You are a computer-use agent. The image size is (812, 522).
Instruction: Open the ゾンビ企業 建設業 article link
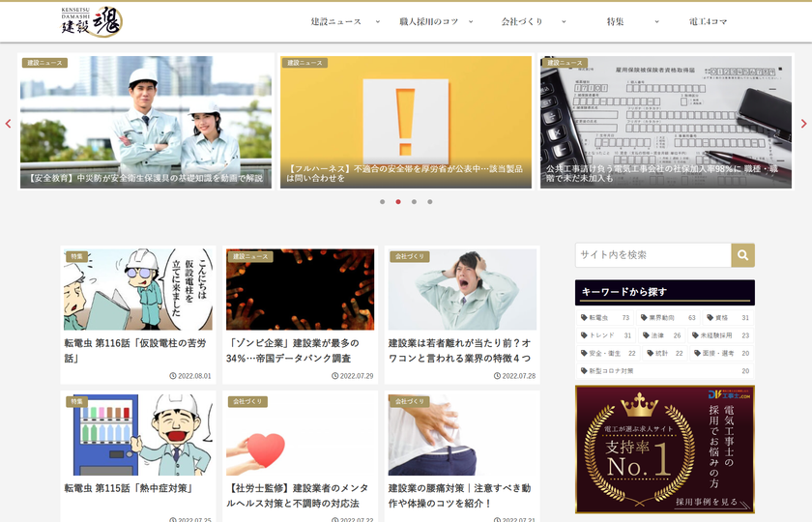pyautogui.click(x=293, y=351)
